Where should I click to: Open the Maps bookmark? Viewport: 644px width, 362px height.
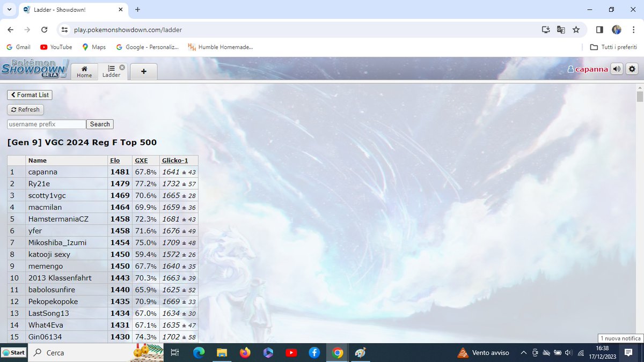(94, 47)
